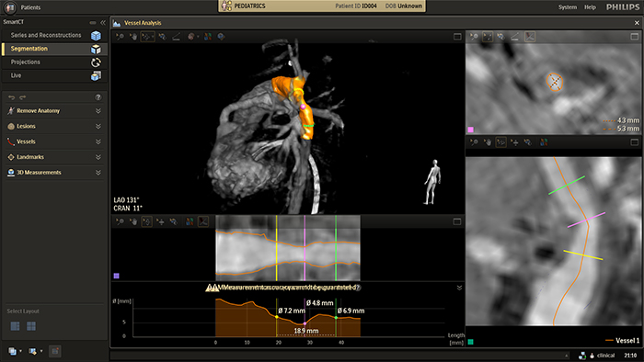Open the System menu
This screenshot has width=644, height=362.
point(568,7)
